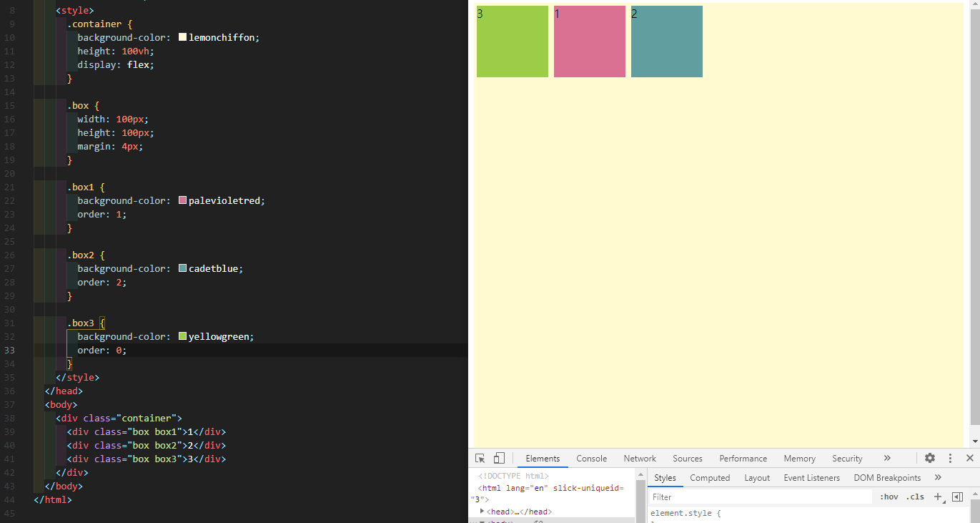Toggle the computed styles sidebar icon
Screen dimensions: 980x523
click(958, 497)
